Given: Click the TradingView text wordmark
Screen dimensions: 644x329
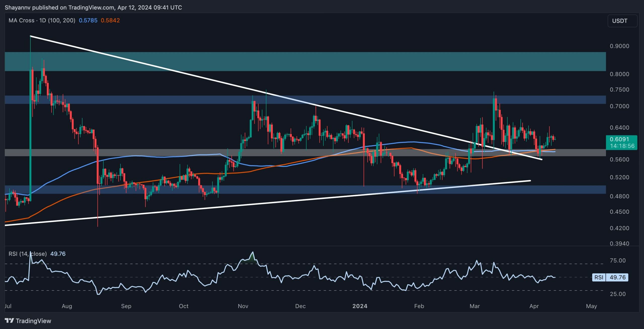Looking at the screenshot, I should tap(33, 321).
